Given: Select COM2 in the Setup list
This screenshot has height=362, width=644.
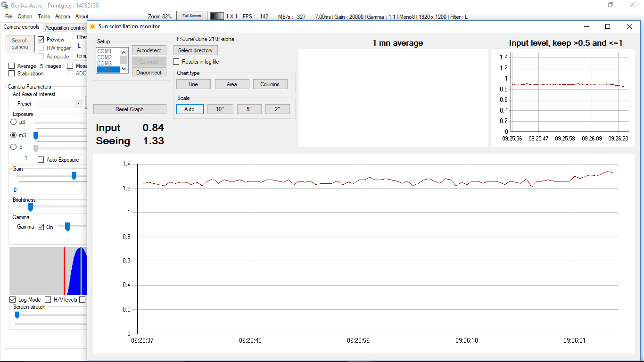Looking at the screenshot, I should tap(108, 57).
